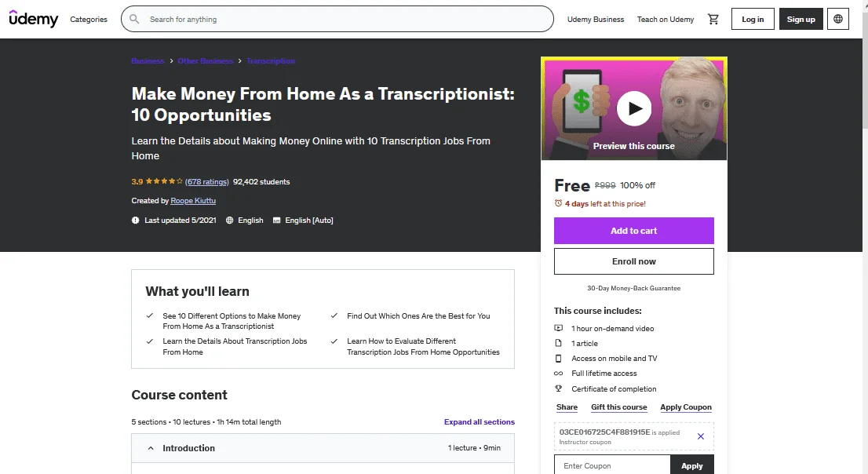Image resolution: width=868 pixels, height=474 pixels.
Task: Click Gift this course
Action: point(619,407)
